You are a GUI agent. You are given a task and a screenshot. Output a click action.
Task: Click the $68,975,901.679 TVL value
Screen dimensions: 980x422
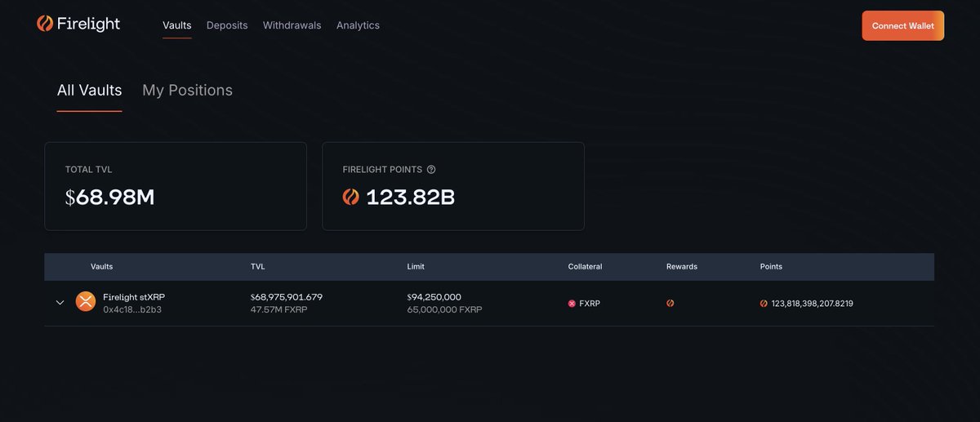pos(287,297)
